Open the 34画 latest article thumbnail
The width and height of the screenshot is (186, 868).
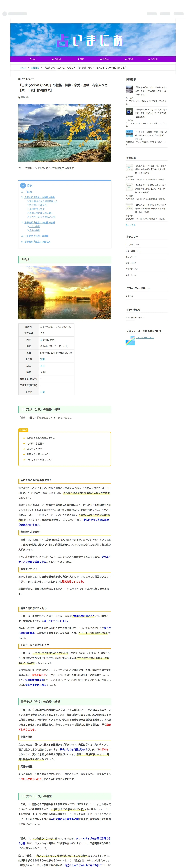[x=129, y=207]
